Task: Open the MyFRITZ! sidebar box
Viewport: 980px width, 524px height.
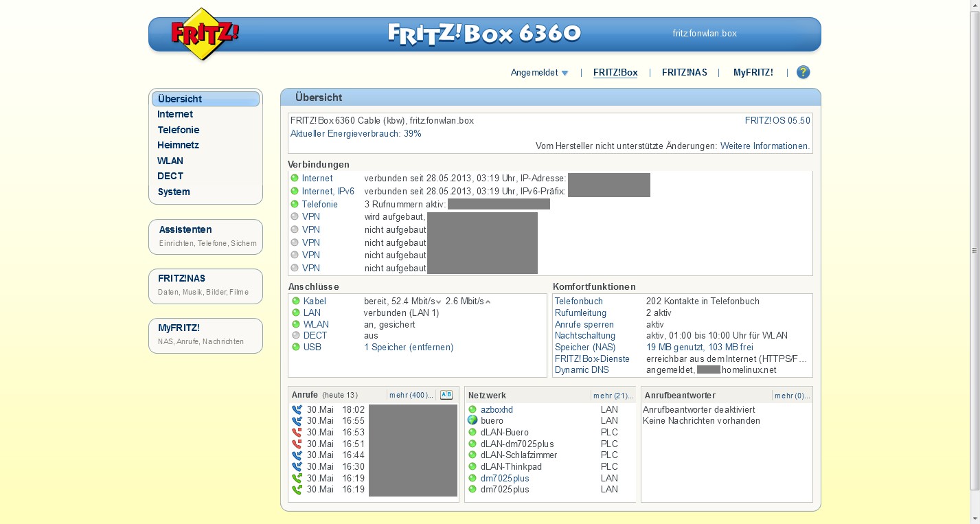Action: pos(205,335)
